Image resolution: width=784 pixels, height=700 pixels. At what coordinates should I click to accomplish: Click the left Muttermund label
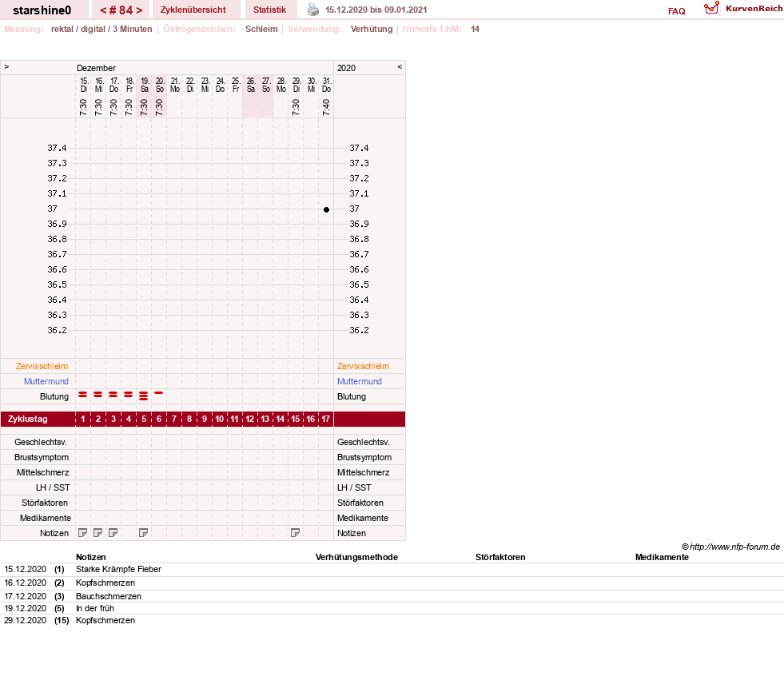[x=46, y=381]
